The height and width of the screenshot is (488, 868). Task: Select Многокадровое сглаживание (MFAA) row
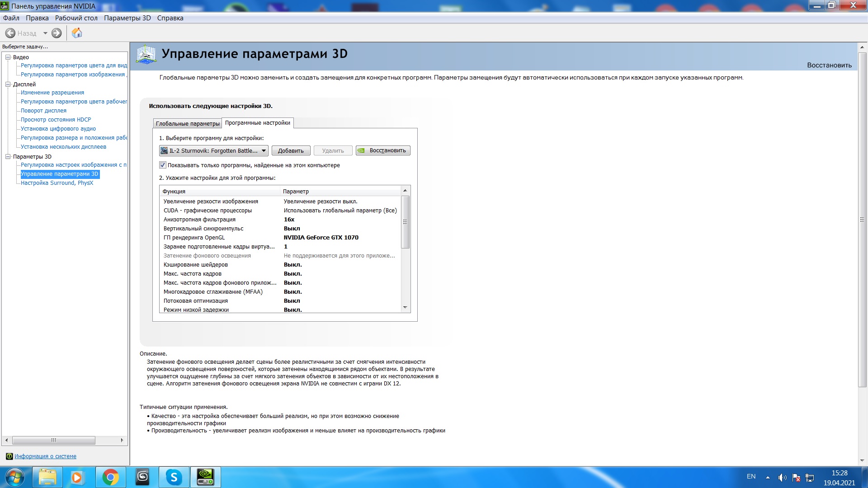(x=280, y=292)
